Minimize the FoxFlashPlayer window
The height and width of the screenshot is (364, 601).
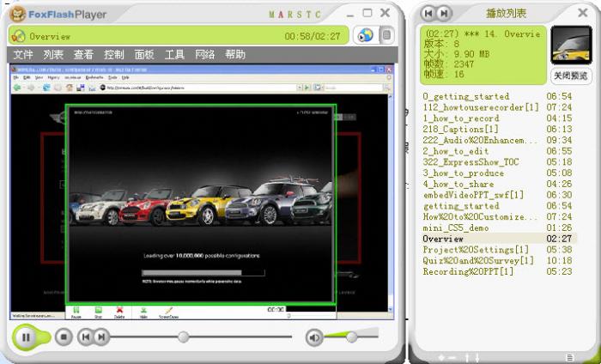pos(350,15)
